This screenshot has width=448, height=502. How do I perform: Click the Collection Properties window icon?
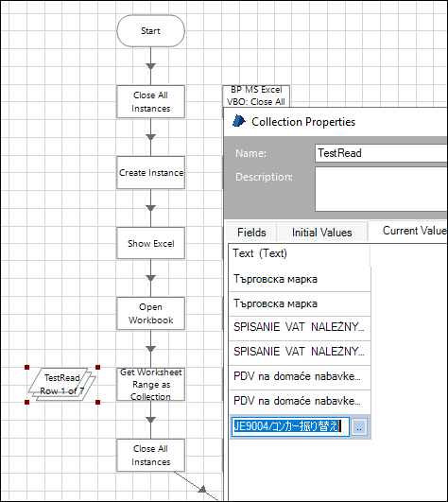click(x=239, y=121)
